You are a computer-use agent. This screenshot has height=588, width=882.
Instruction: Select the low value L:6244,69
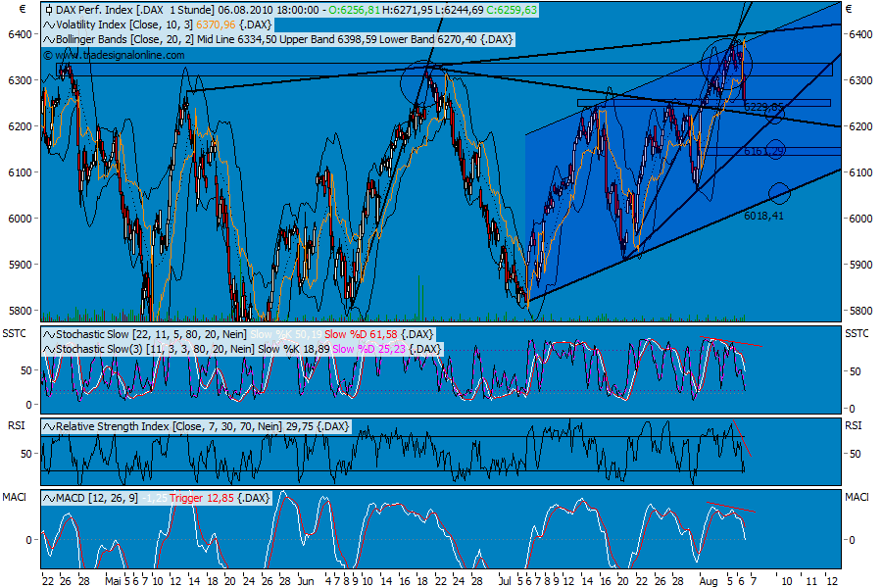(461, 10)
